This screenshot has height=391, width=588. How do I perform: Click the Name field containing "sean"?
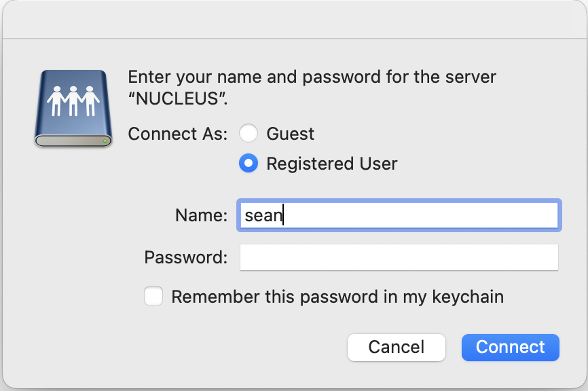pyautogui.click(x=398, y=215)
